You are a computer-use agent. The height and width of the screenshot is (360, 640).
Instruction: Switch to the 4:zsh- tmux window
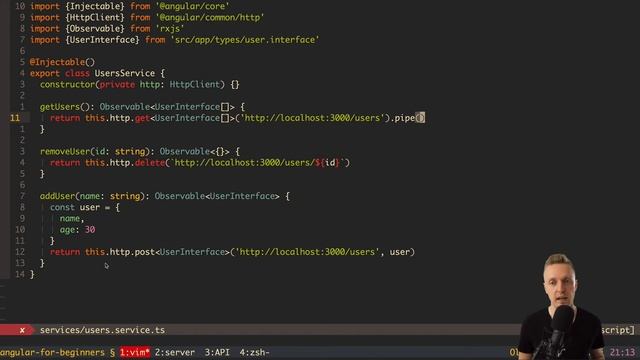(x=254, y=352)
